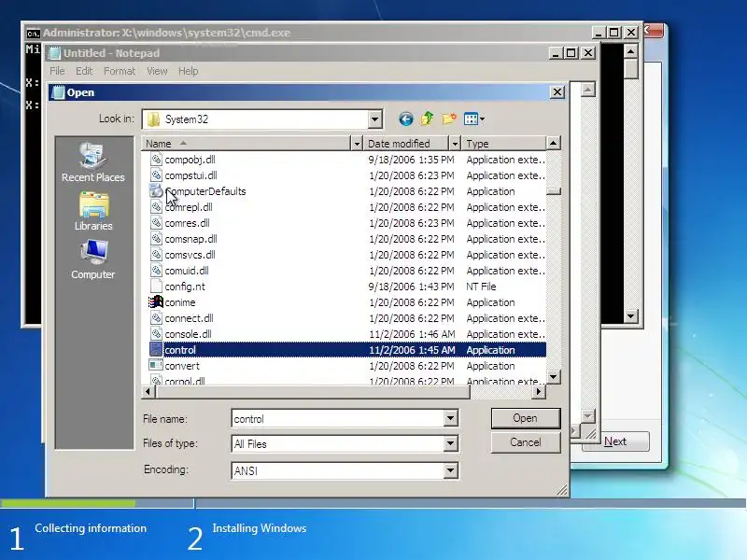
Task: Click the File name input field
Action: 338,419
